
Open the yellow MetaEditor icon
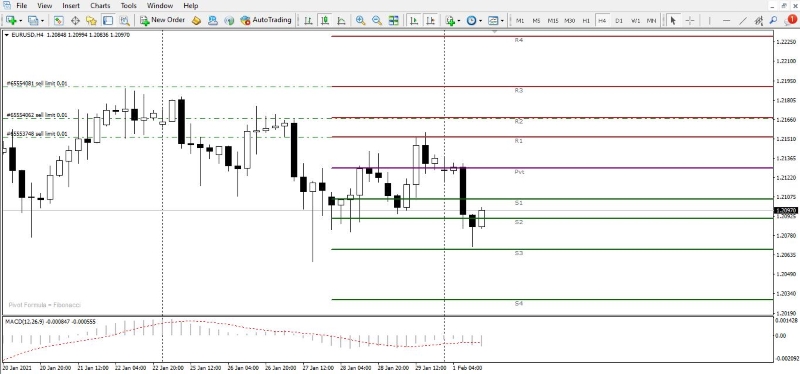pos(196,20)
